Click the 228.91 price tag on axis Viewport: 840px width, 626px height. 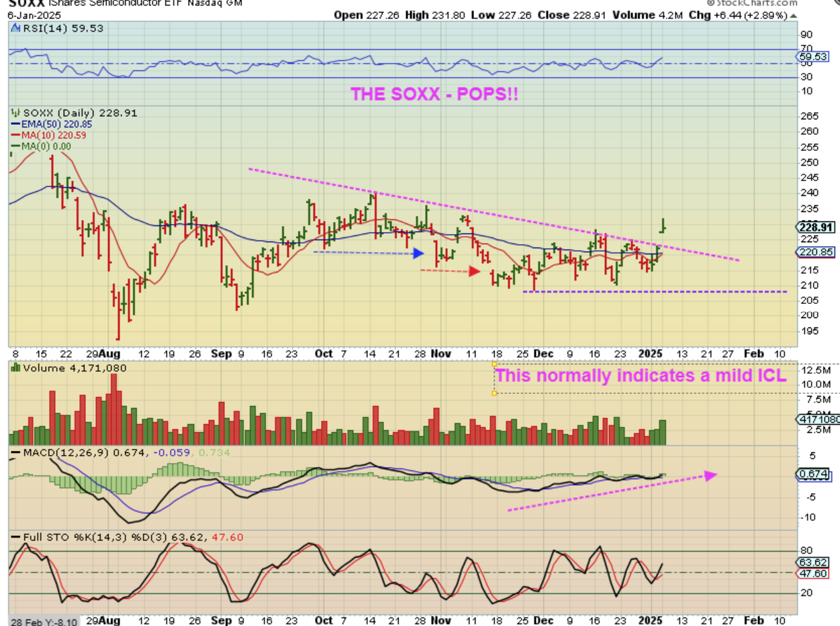817,227
